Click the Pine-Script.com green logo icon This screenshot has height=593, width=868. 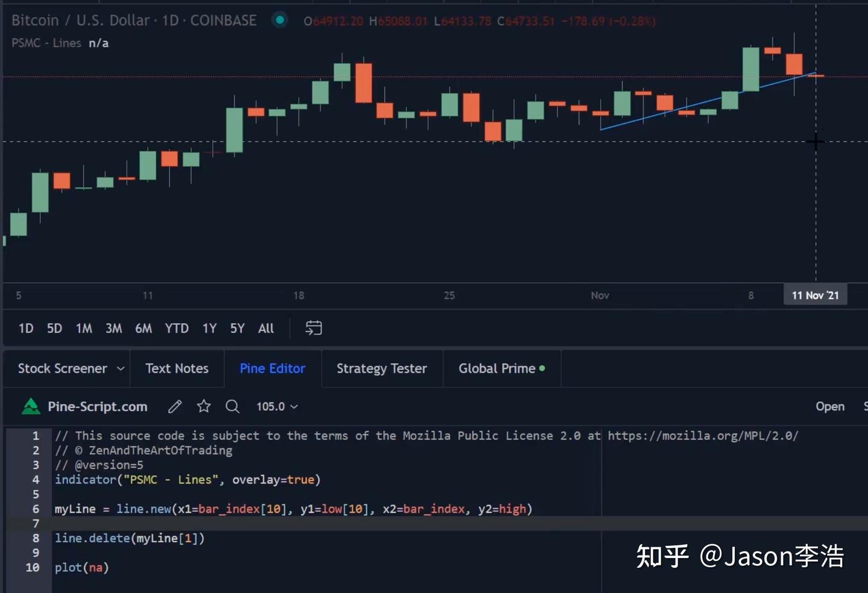tap(31, 407)
